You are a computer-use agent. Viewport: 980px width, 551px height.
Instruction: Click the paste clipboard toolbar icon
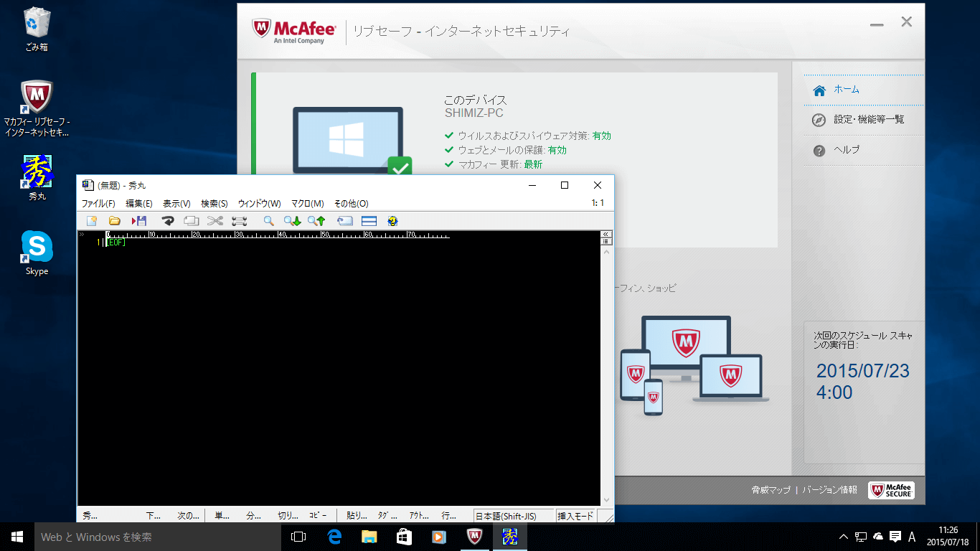click(x=240, y=221)
